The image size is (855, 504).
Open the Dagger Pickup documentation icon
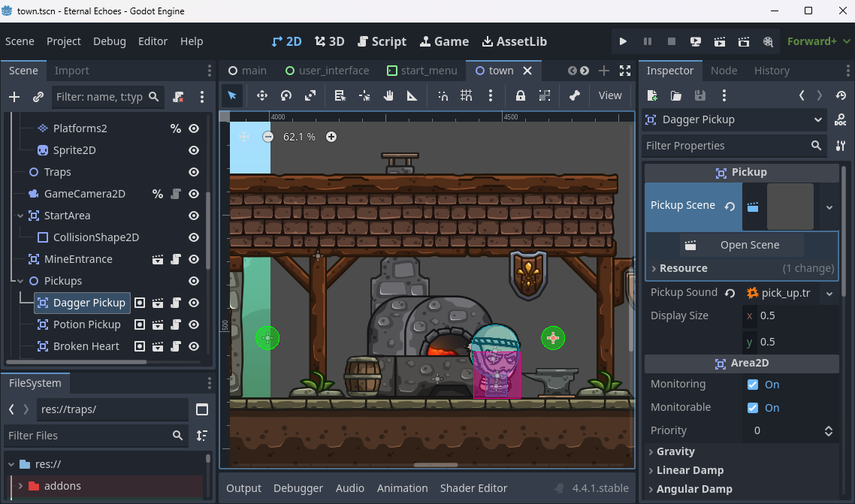tap(841, 120)
